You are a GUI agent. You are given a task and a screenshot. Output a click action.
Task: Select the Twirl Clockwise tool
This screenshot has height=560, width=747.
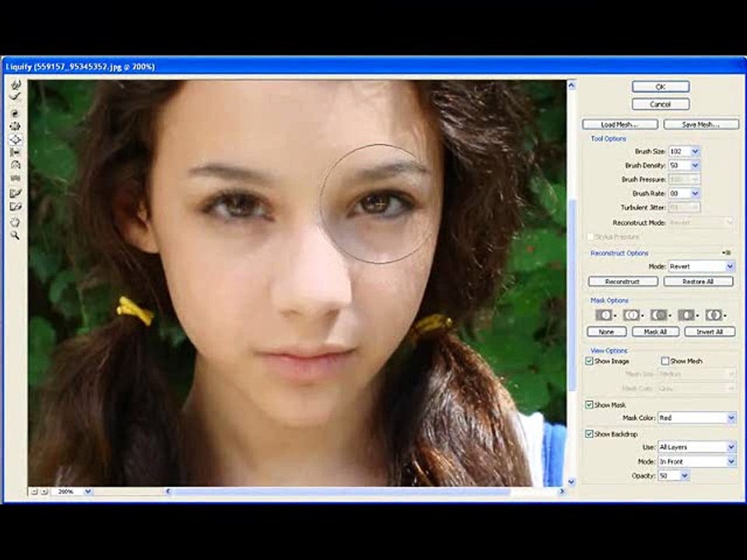click(x=16, y=114)
